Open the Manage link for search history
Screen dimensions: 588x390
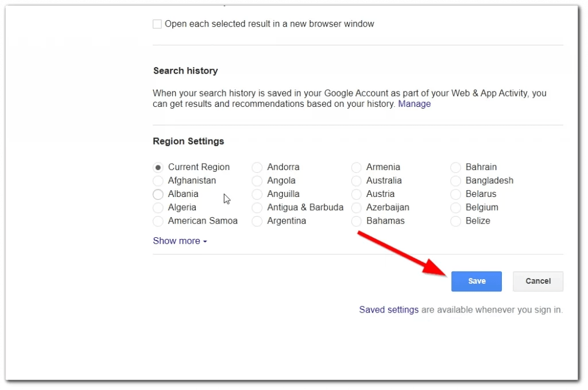click(x=415, y=103)
